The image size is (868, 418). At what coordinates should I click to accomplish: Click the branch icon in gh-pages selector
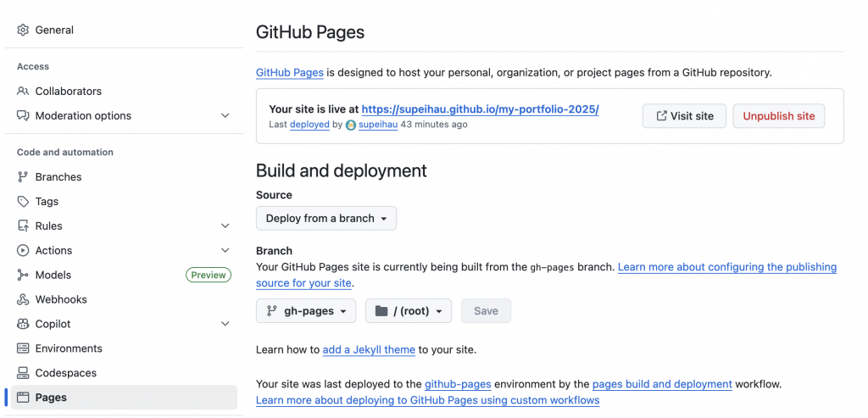point(271,311)
